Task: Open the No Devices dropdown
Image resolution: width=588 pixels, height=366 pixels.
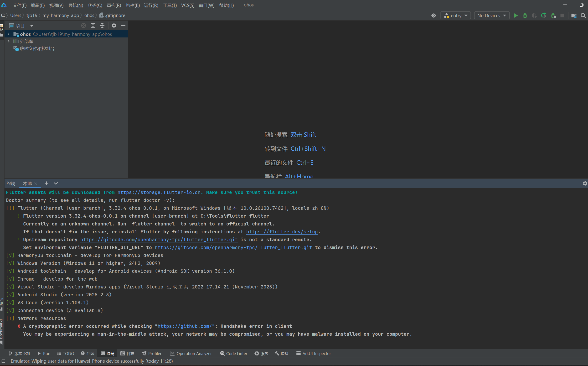Action: pos(491,16)
